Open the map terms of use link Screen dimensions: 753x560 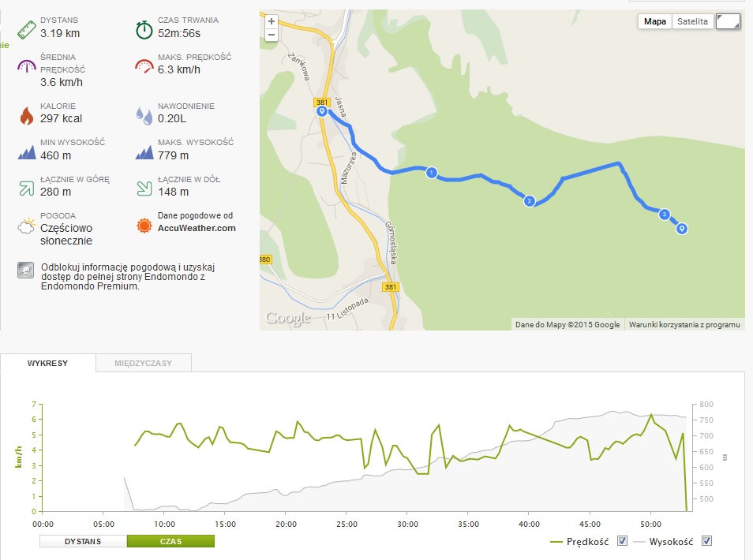(x=684, y=324)
